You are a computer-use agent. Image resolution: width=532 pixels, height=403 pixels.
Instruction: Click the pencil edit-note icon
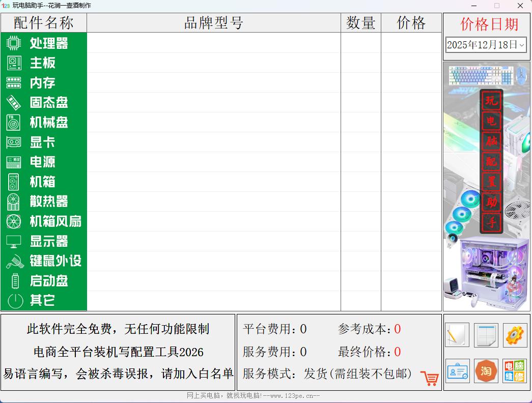[457, 335]
